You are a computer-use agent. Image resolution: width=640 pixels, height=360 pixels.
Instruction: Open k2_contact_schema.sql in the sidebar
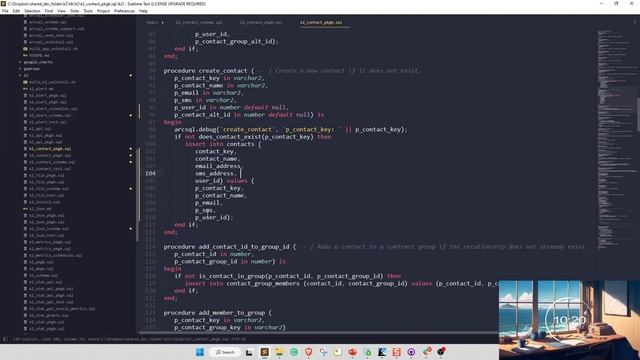coord(52,162)
